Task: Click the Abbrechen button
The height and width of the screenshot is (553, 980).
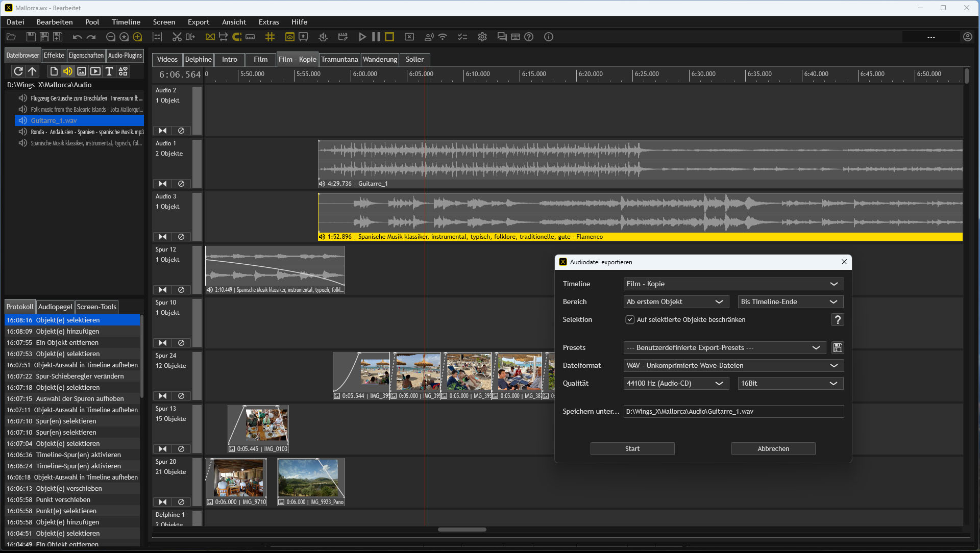Action: tap(773, 449)
